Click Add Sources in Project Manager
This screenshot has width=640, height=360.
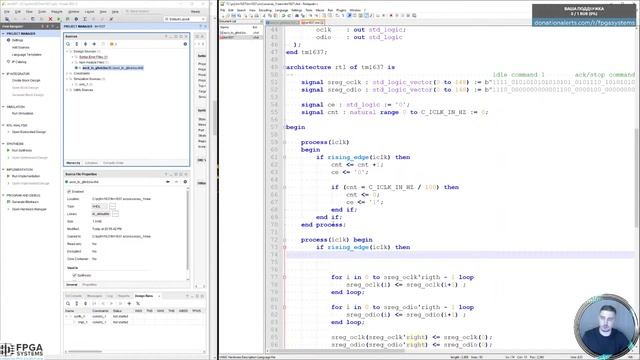click(x=20, y=48)
